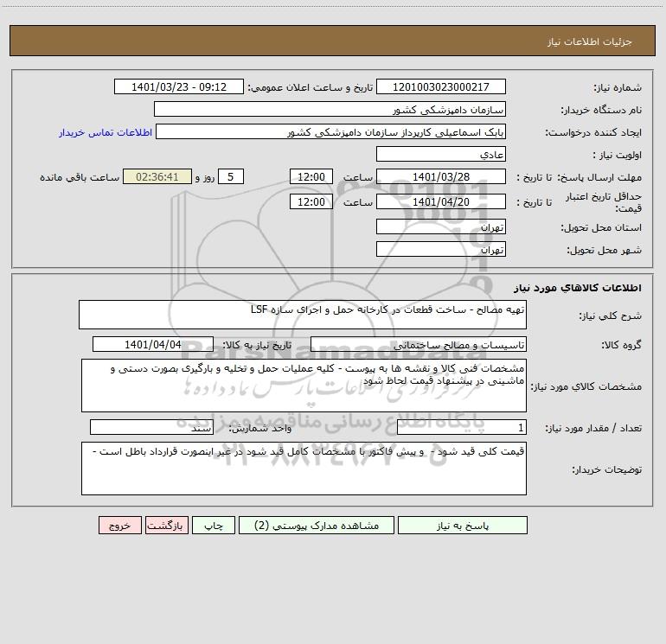Click the text ساعت باقی مانده
This screenshot has height=644, width=666.
(x=80, y=177)
